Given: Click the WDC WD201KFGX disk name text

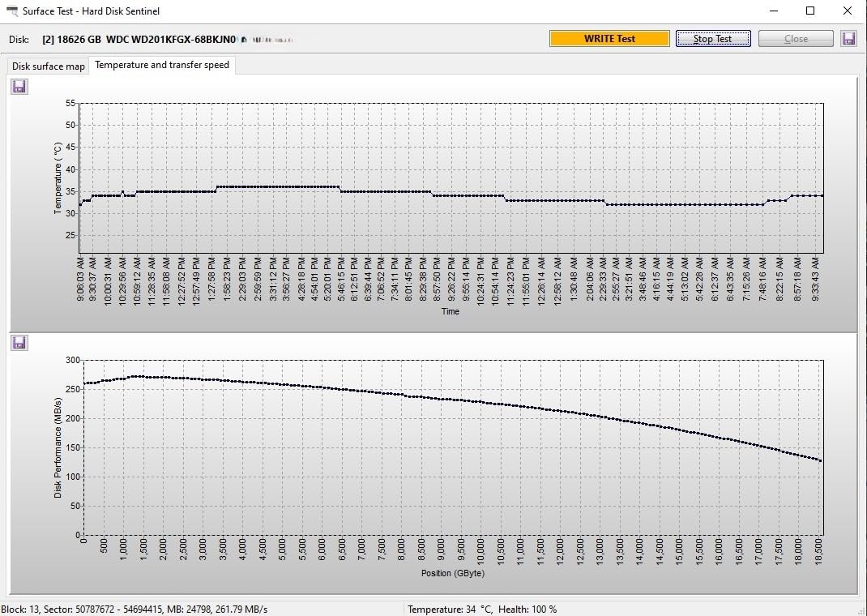Looking at the screenshot, I should click(171, 39).
